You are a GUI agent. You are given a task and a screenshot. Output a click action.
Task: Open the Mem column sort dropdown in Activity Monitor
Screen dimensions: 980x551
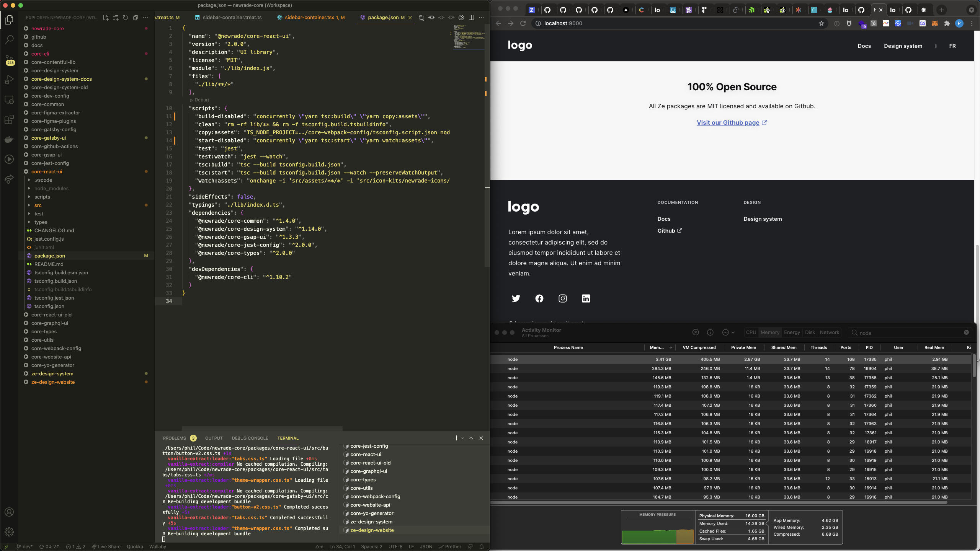coord(671,347)
